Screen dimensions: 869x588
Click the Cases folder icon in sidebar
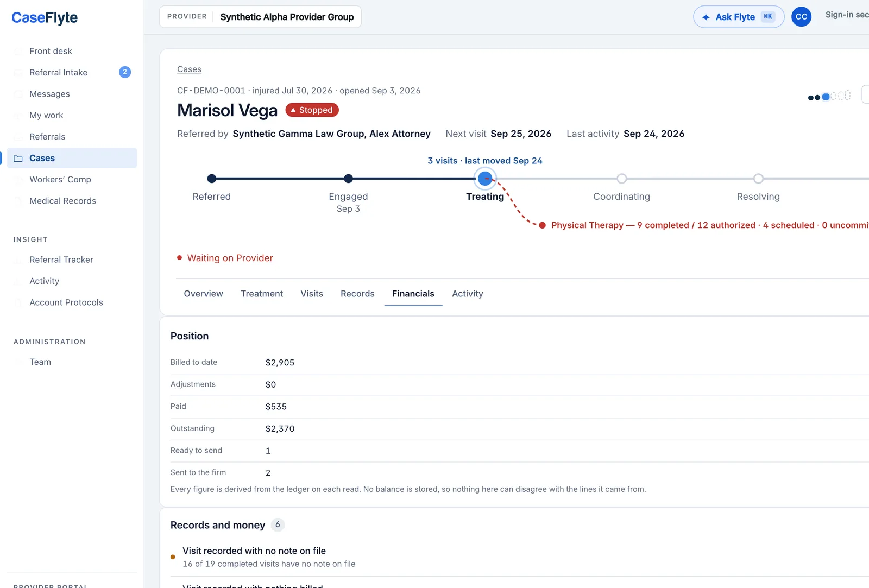pos(18,159)
